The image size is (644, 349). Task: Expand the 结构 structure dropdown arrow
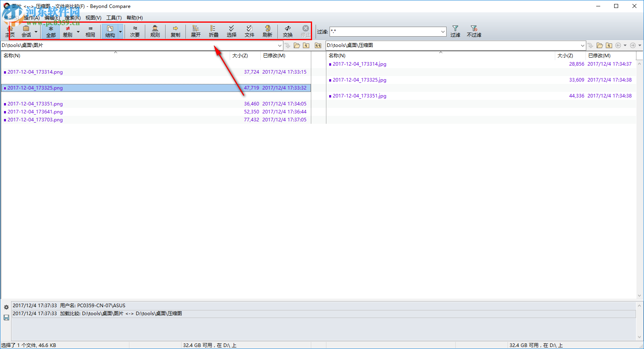121,31
